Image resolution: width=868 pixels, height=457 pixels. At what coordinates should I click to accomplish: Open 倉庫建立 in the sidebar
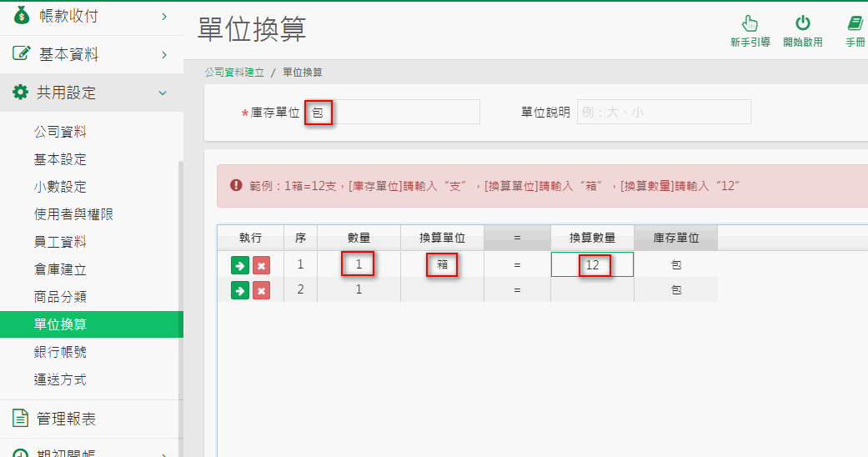tap(60, 269)
